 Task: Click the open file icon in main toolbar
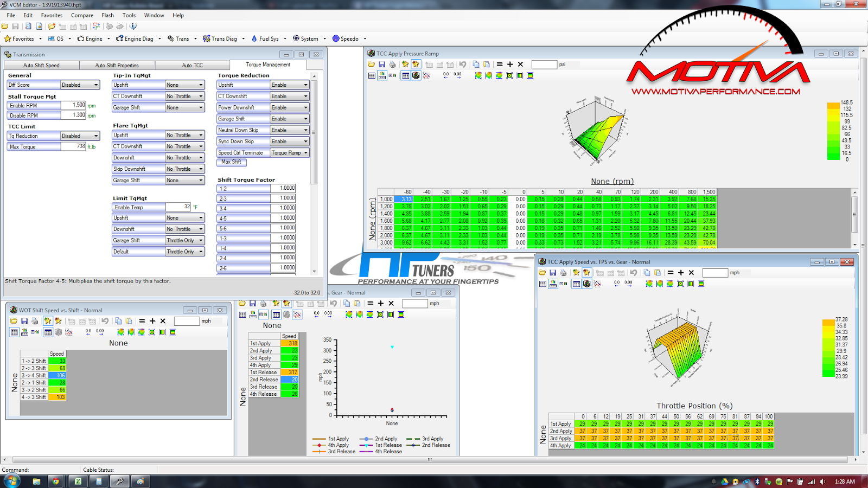(x=5, y=26)
